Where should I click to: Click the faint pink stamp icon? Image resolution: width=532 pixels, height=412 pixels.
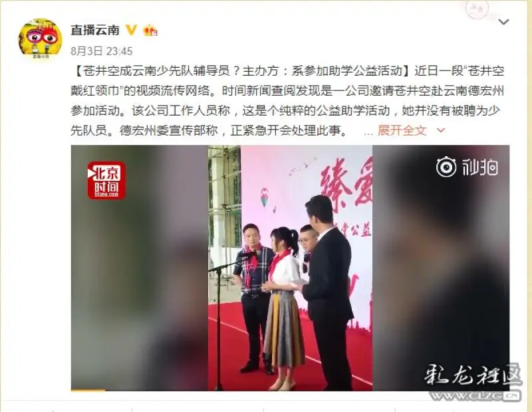tap(479, 9)
